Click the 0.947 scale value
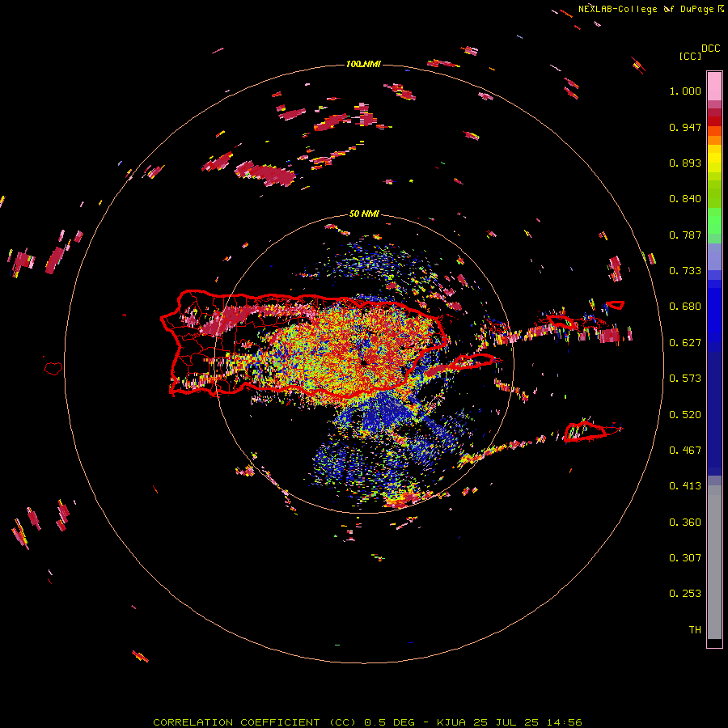 685,127
